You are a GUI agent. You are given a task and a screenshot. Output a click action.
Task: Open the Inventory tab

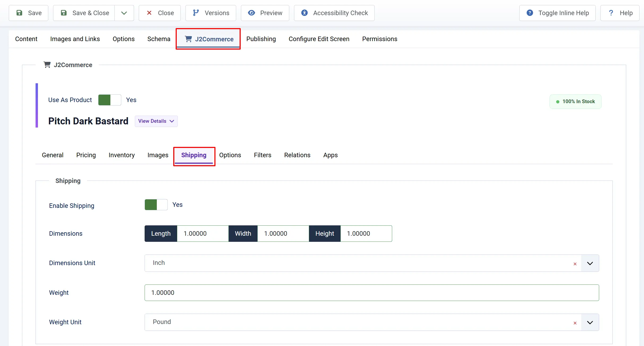pyautogui.click(x=122, y=155)
